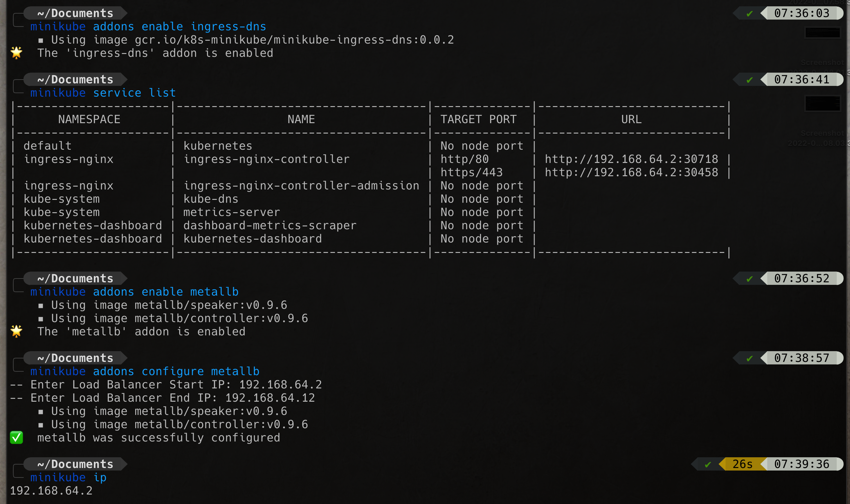850x504 pixels.
Task: Click the yellow 26s duration badge
Action: point(742,464)
